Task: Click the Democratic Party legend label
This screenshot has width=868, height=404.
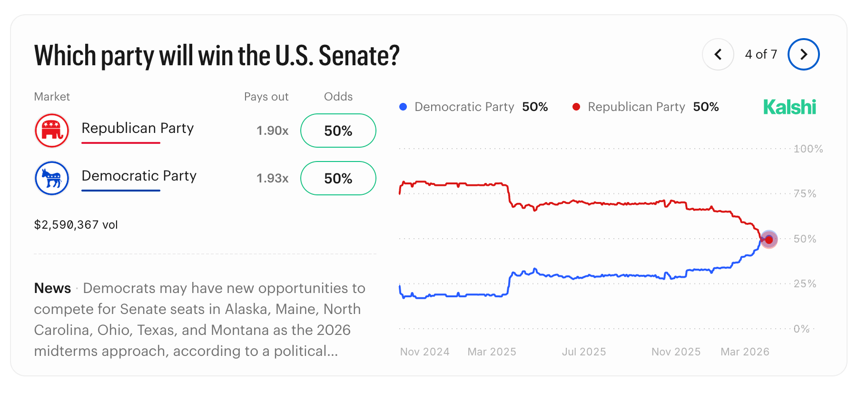Action: 464,107
